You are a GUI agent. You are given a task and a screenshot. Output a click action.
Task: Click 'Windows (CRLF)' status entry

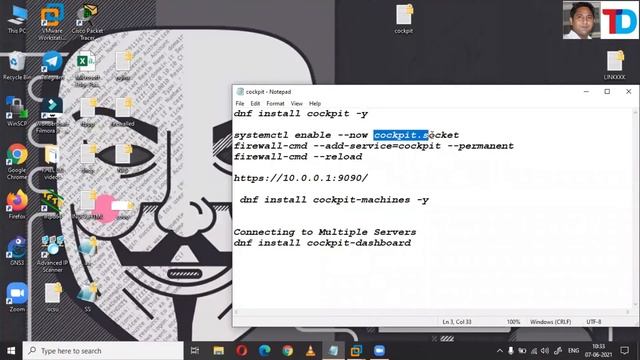pyautogui.click(x=550, y=322)
